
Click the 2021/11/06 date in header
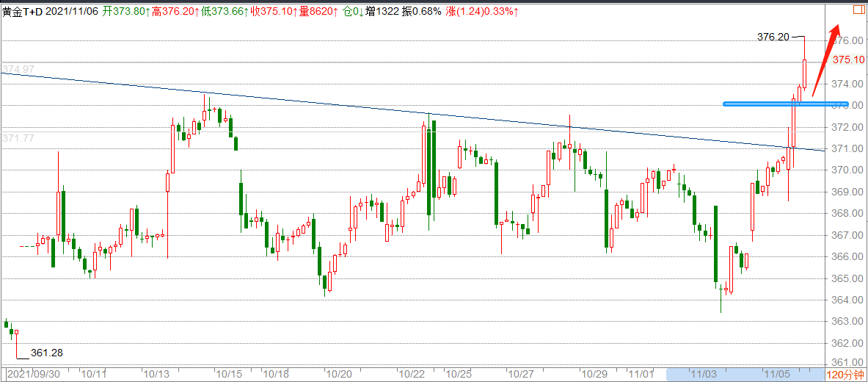77,12
